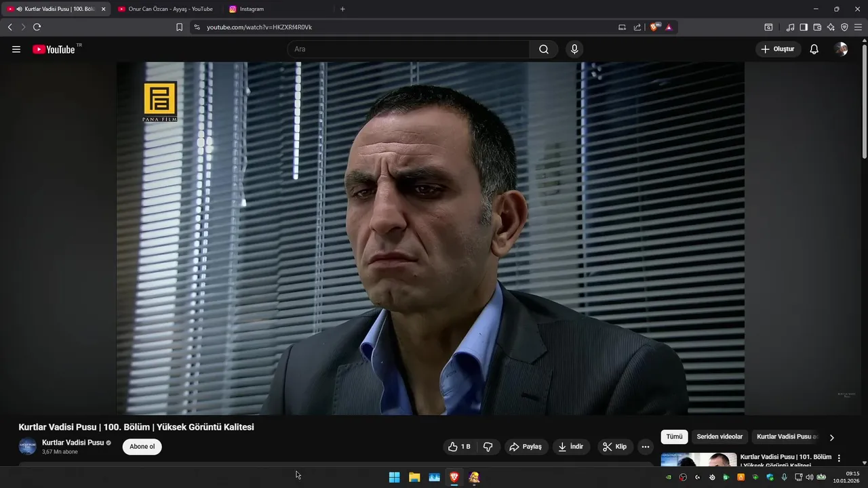Dislike the video with thumbs-down button
Image resolution: width=868 pixels, height=488 pixels.
point(488,447)
